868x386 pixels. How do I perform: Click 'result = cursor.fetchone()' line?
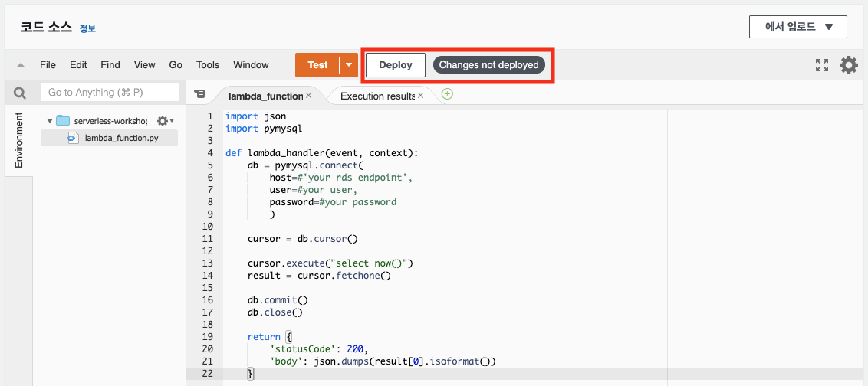[x=320, y=276]
